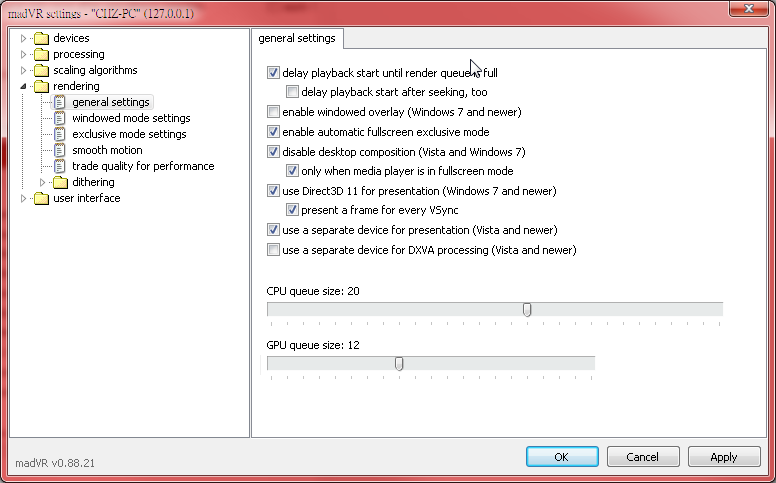Expand the devices tree node
The height and width of the screenshot is (483, 776).
point(24,38)
